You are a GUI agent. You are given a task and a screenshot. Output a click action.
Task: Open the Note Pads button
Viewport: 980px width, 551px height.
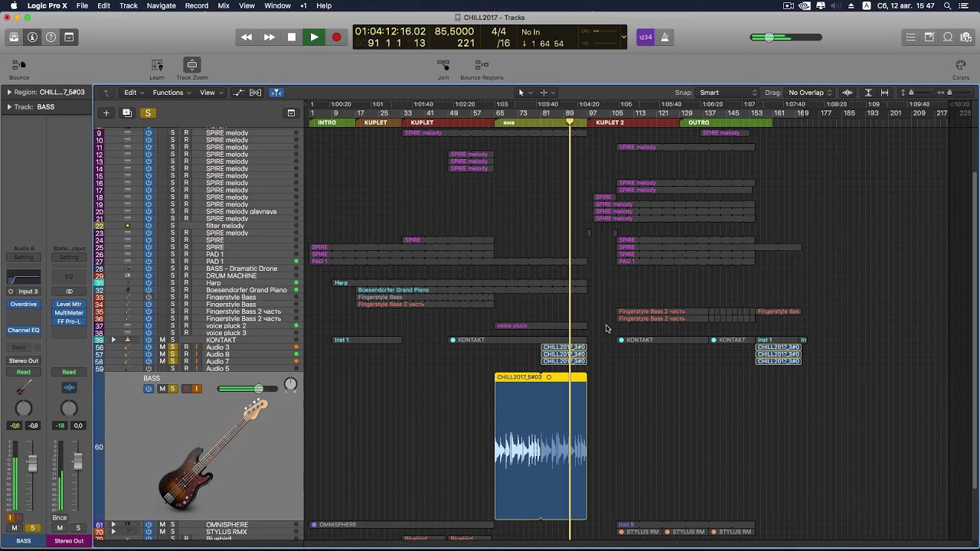[x=929, y=37]
